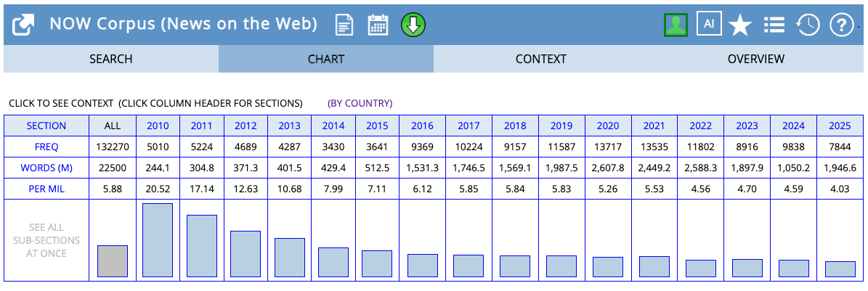Click the BY COUNTRY link
Image resolution: width=868 pixels, height=291 pixels.
click(x=360, y=103)
